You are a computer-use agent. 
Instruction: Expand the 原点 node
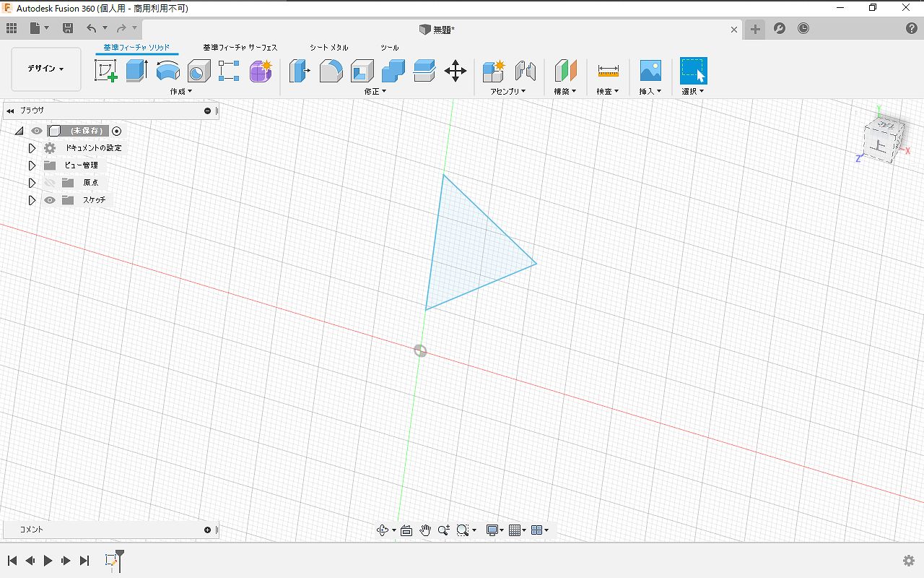32,183
